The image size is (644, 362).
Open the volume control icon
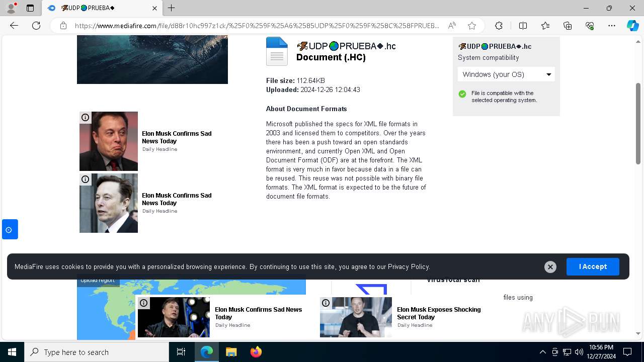point(579,352)
